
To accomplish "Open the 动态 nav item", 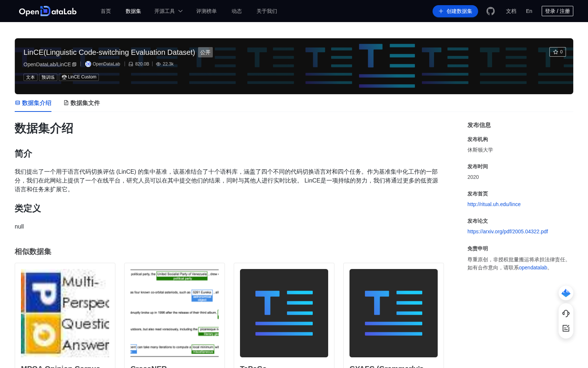I will (x=237, y=11).
